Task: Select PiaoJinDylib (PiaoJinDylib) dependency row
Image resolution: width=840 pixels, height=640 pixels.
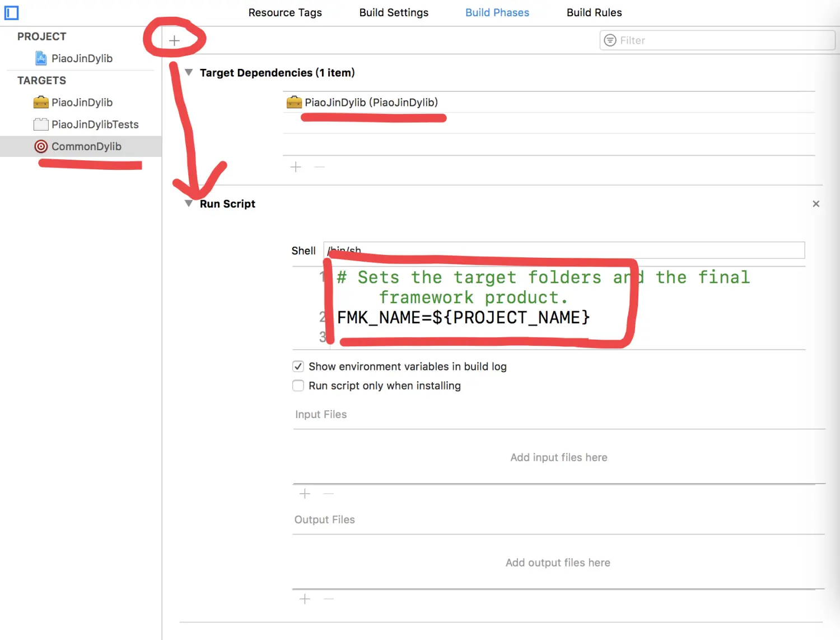Action: [x=549, y=103]
